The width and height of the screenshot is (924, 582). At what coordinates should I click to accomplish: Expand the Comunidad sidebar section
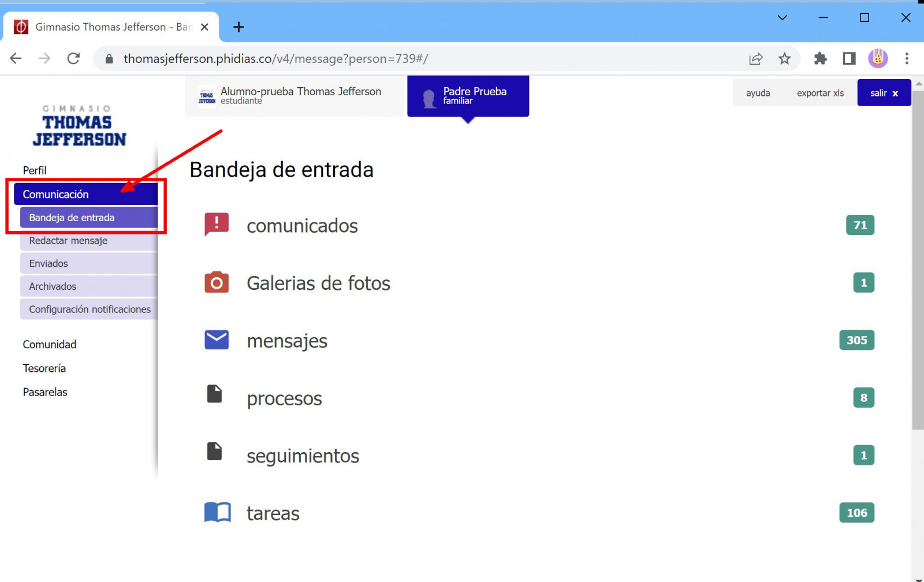50,345
